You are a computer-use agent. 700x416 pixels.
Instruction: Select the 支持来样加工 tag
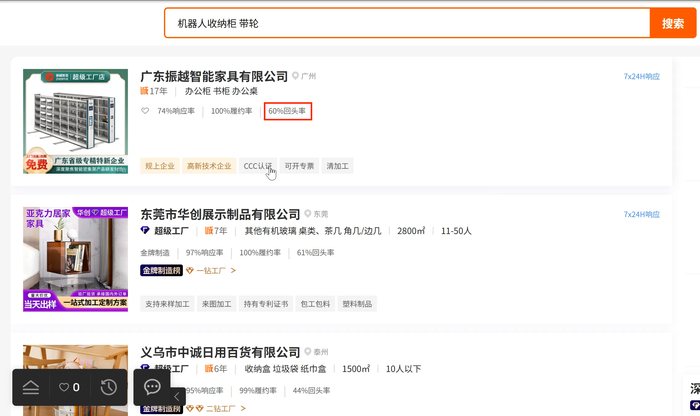click(167, 304)
